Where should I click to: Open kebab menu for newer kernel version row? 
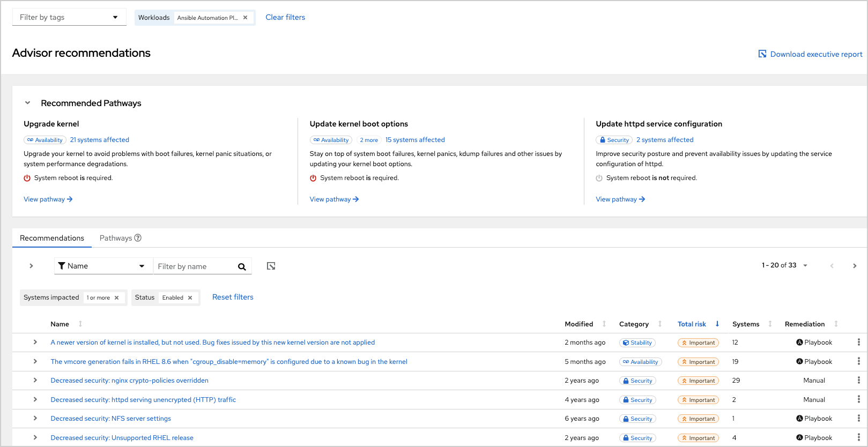tap(858, 342)
